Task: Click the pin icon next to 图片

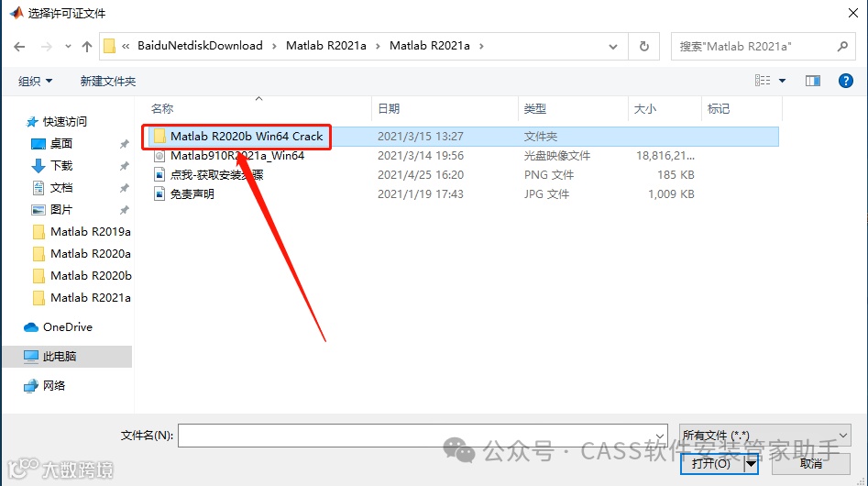Action: [124, 210]
